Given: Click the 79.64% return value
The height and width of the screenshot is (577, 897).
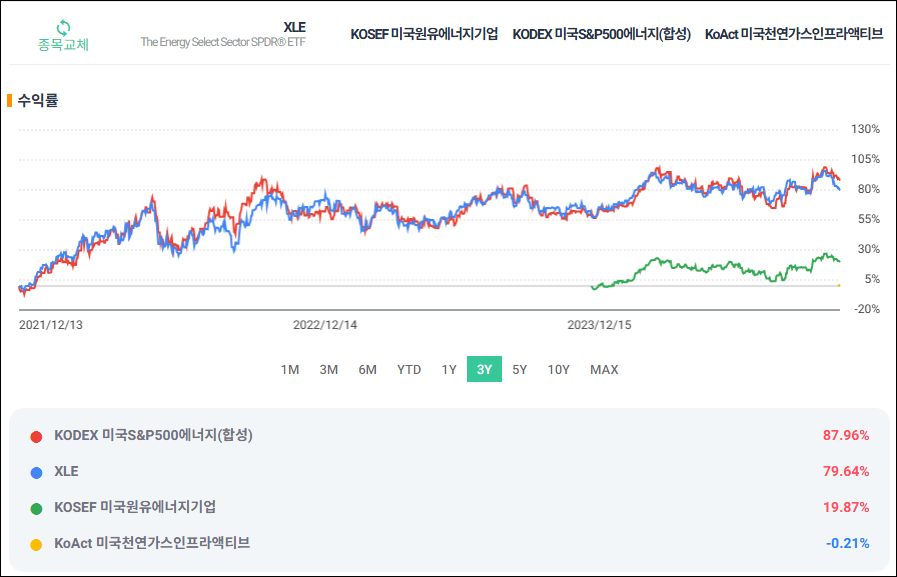Looking at the screenshot, I should tap(846, 471).
